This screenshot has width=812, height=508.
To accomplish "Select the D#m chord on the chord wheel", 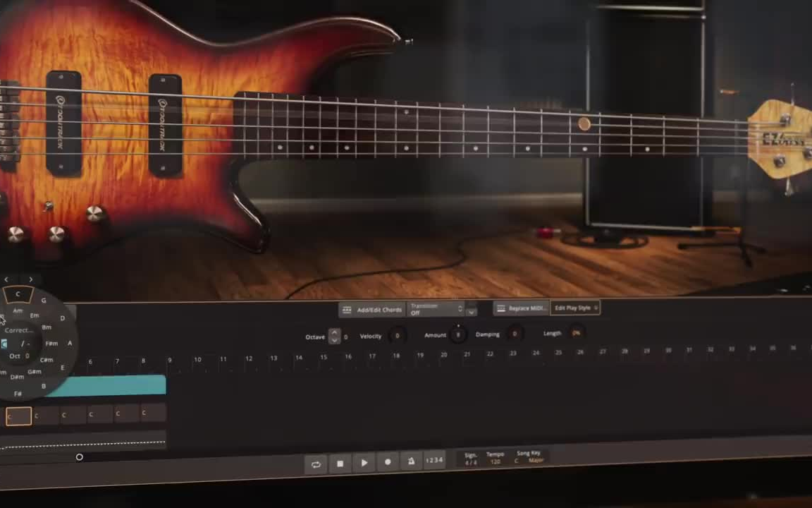I will [17, 377].
